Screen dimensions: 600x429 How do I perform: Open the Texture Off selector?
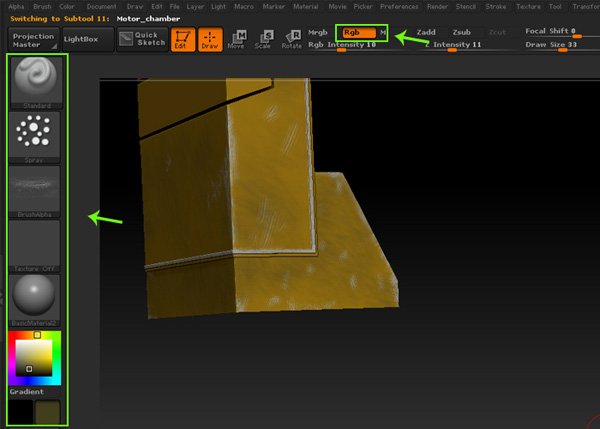coord(35,246)
